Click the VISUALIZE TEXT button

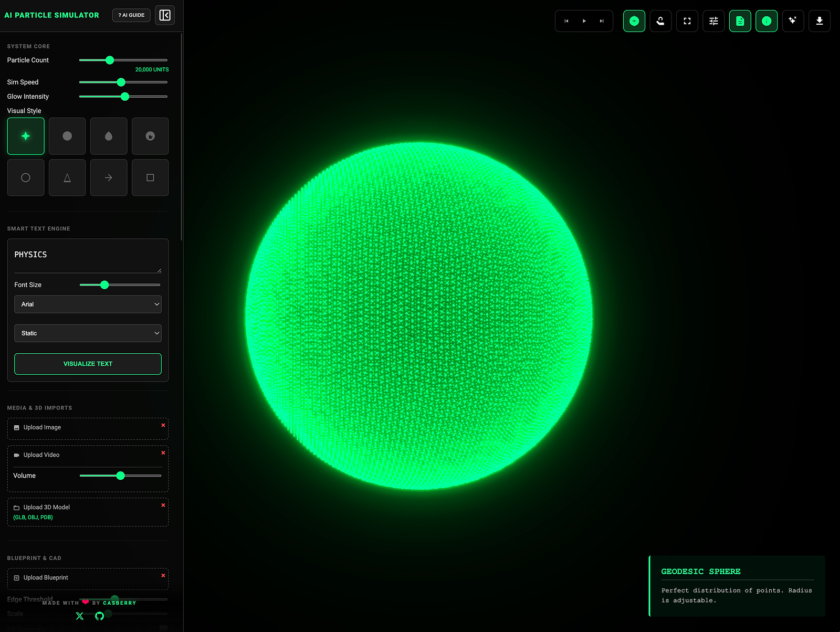pyautogui.click(x=88, y=364)
